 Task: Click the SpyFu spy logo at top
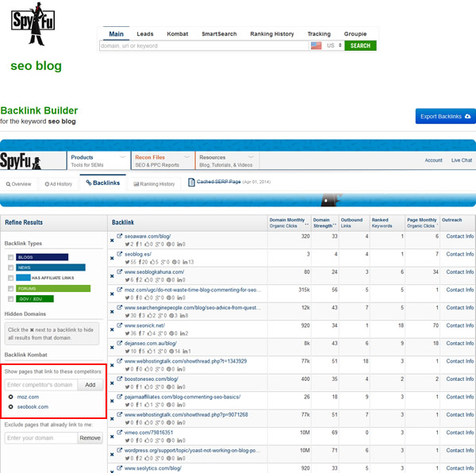coord(33,24)
